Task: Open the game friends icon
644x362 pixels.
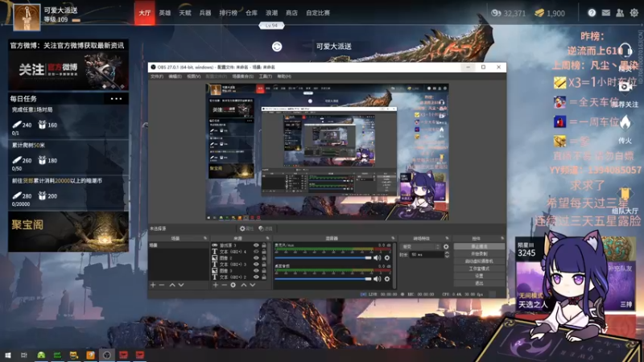Action: pyautogui.click(x=620, y=13)
